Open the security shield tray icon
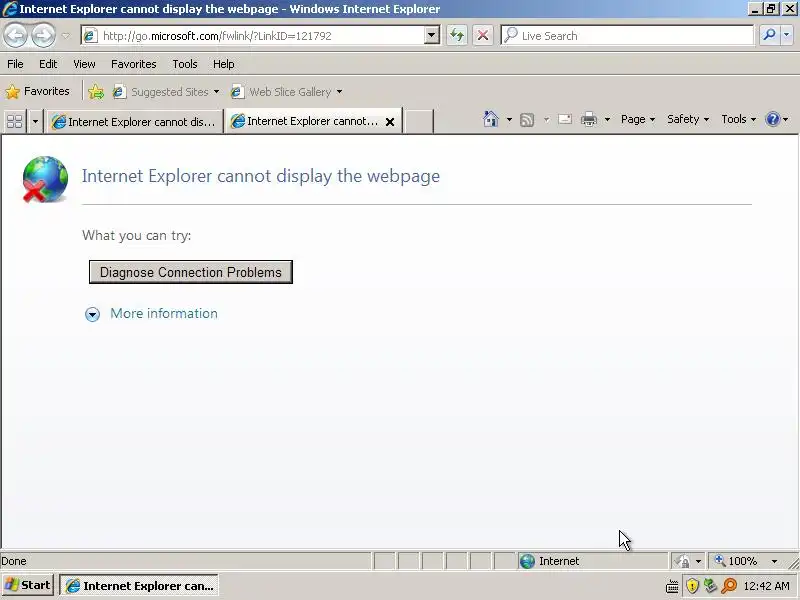Image resolution: width=800 pixels, height=600 pixels. [x=692, y=586]
